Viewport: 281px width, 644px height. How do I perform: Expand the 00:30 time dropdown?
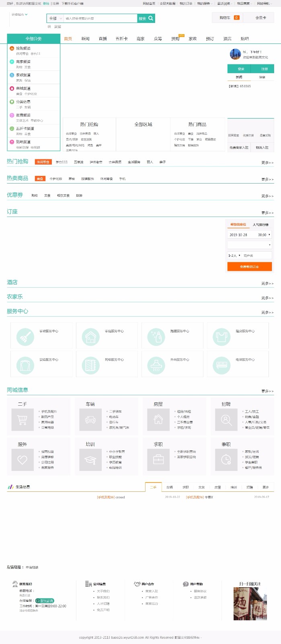(264, 235)
